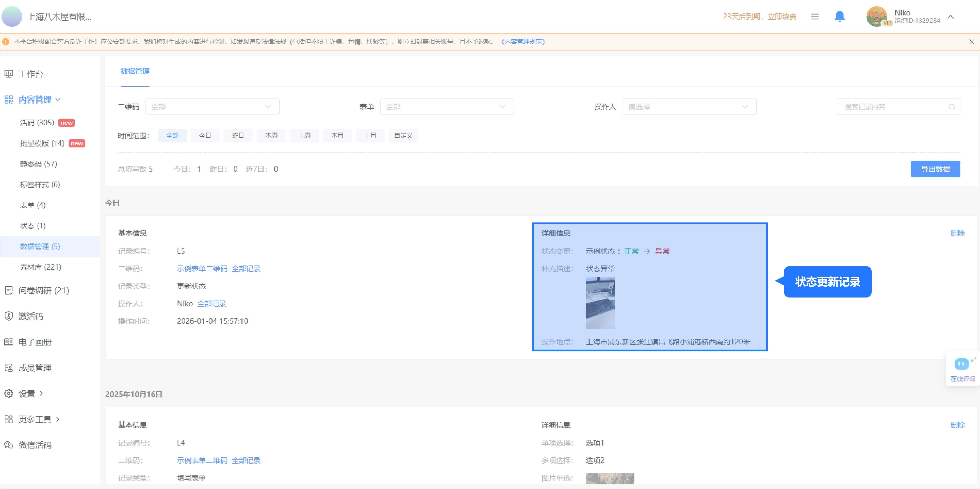Screen dimensions: 980x489
Task: Open 电子画册 e-album book icon
Action: click(9, 342)
